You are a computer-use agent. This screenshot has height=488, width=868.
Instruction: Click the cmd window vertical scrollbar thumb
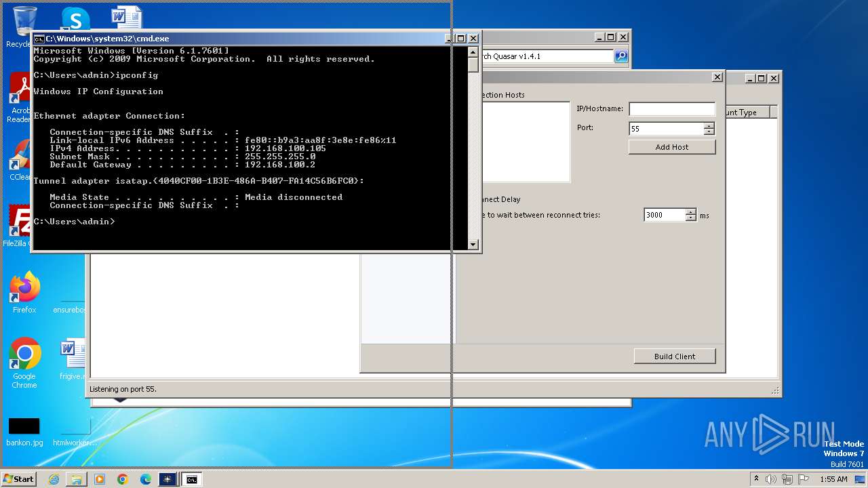pyautogui.click(x=473, y=65)
